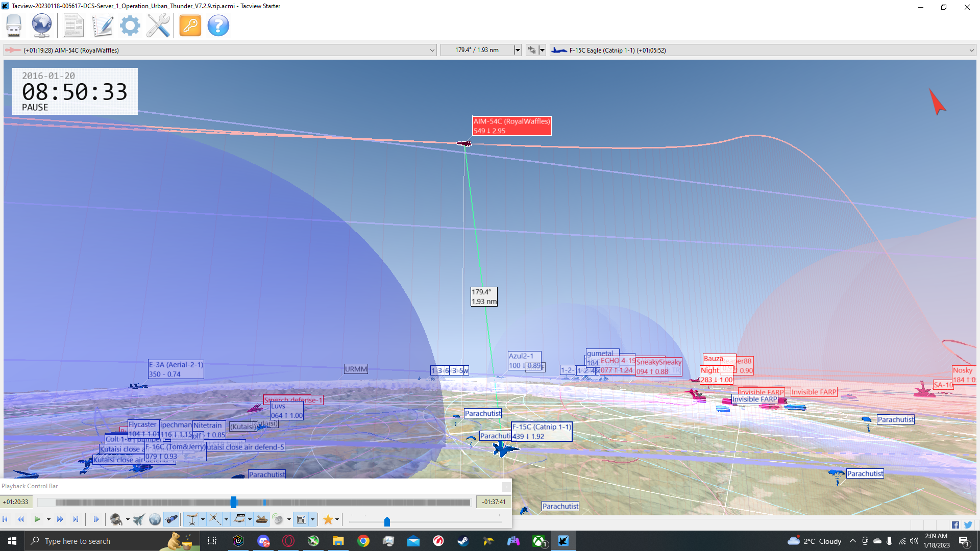Toggle the tank ground objects display
The height and width of the screenshot is (551, 980).
click(262, 519)
